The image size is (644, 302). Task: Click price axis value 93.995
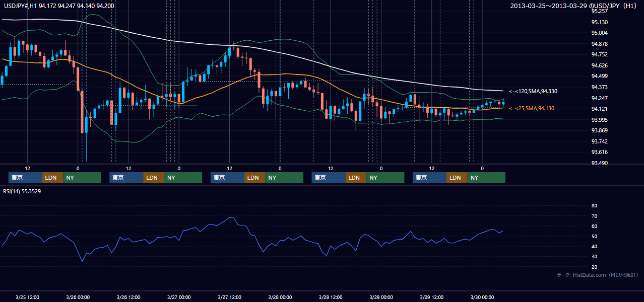click(x=599, y=120)
